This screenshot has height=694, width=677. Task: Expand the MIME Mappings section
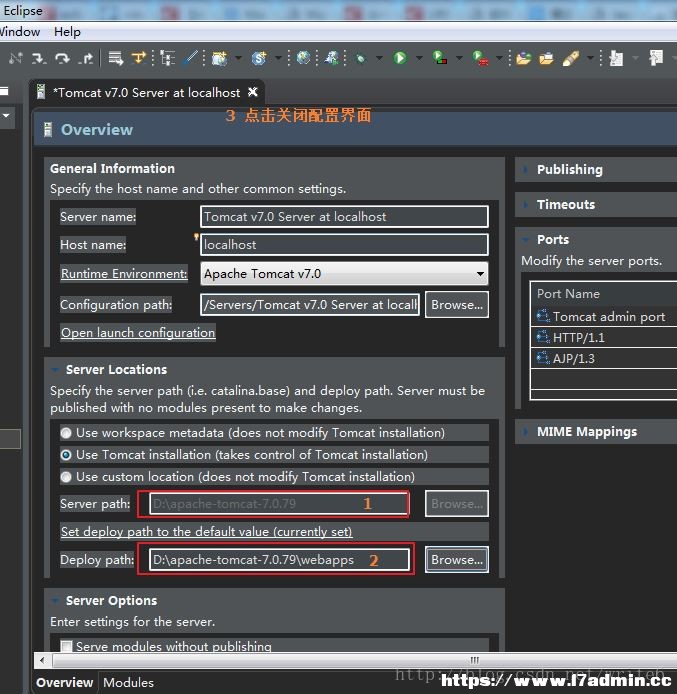(x=525, y=432)
